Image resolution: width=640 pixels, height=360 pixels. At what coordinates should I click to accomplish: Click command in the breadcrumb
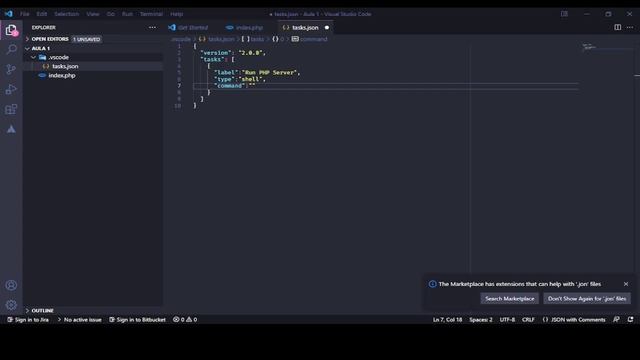click(309, 39)
